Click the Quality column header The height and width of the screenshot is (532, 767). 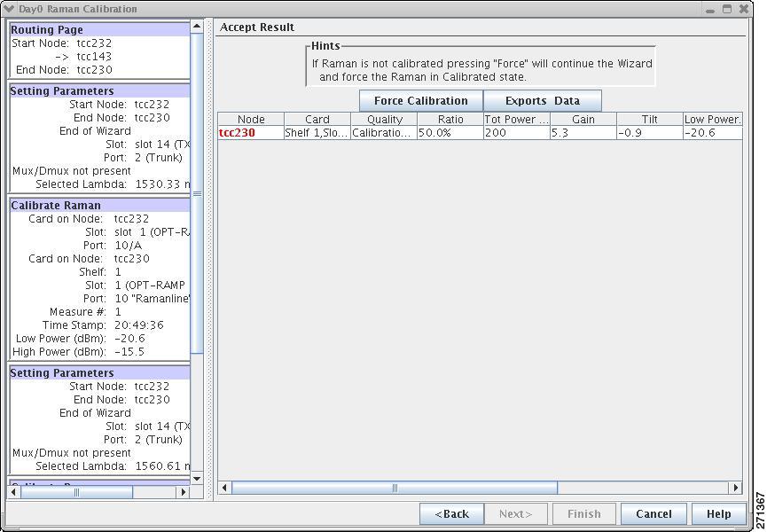(384, 120)
